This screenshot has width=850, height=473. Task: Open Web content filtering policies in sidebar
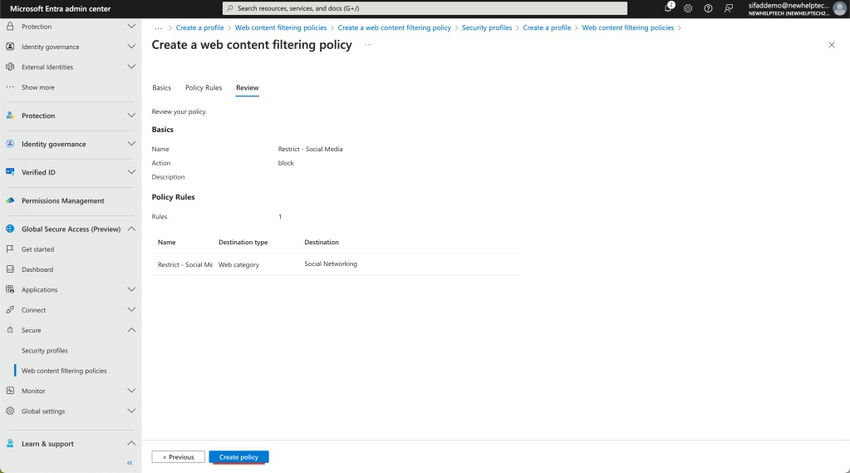[x=64, y=371]
